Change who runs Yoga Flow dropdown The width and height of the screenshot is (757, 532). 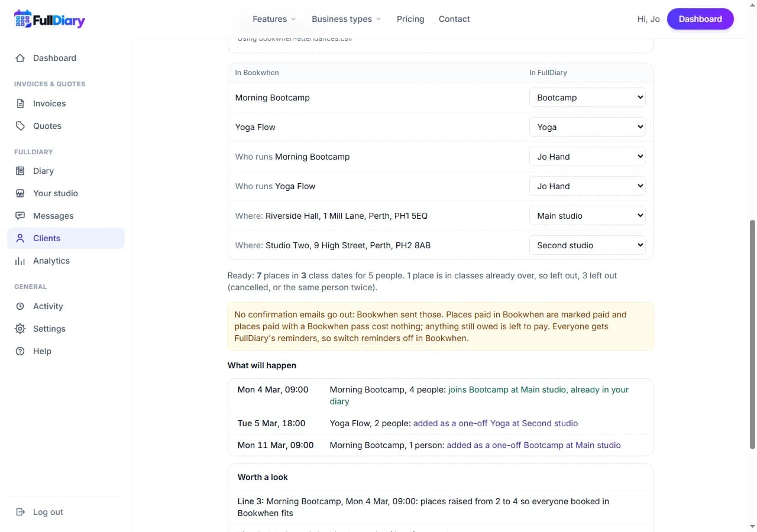pyautogui.click(x=587, y=186)
